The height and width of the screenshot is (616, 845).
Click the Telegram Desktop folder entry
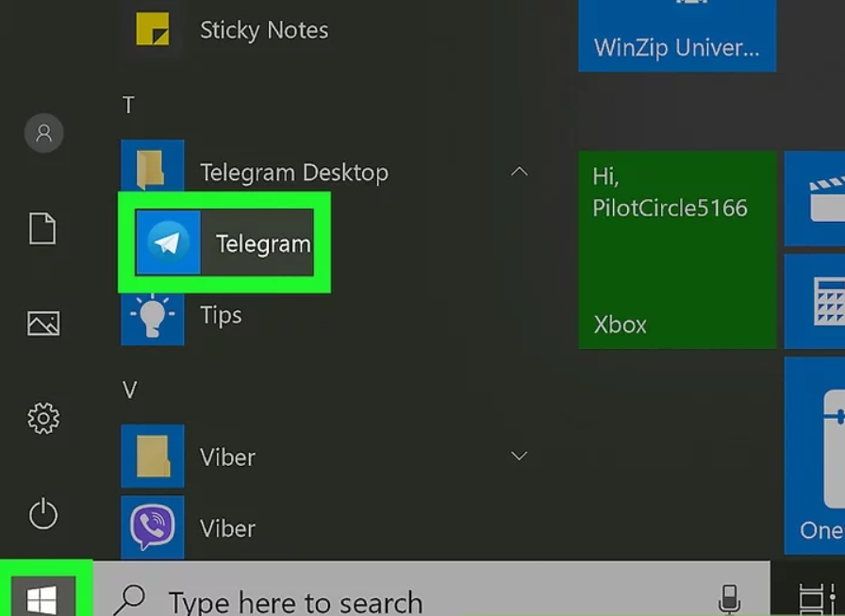pos(292,173)
